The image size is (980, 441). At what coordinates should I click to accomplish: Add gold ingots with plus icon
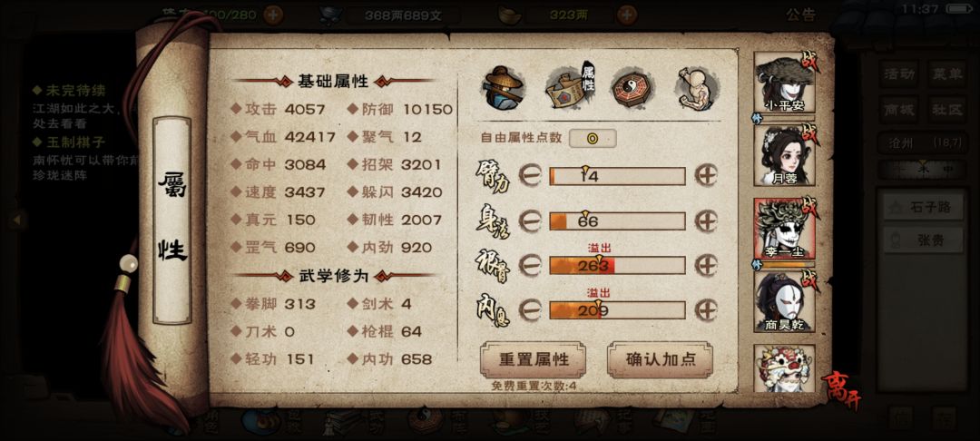pyautogui.click(x=628, y=15)
